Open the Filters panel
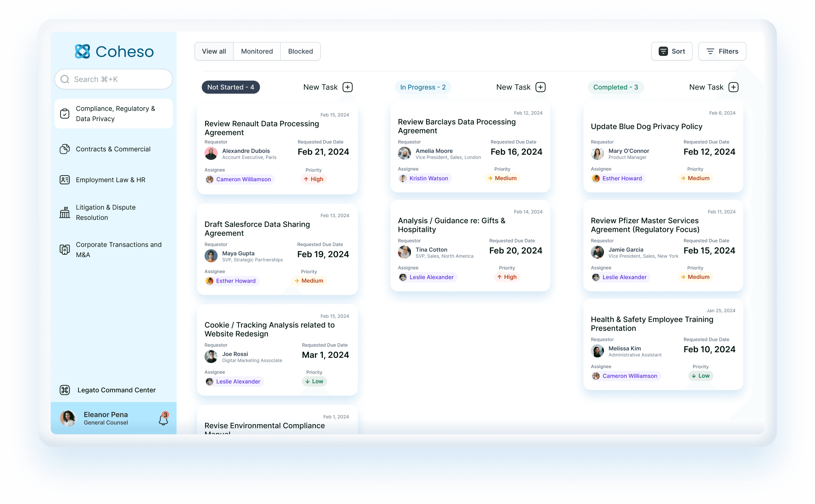This screenshot has width=815, height=504. pos(722,51)
